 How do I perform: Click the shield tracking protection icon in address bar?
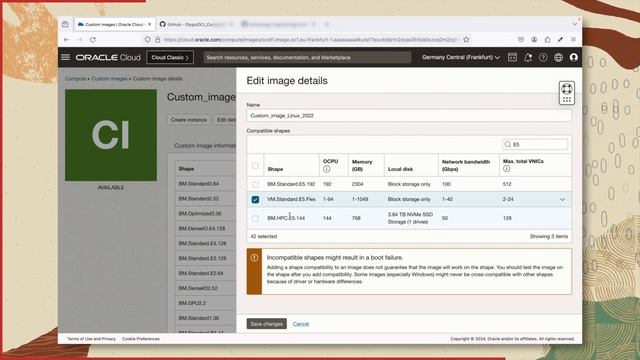(147, 40)
